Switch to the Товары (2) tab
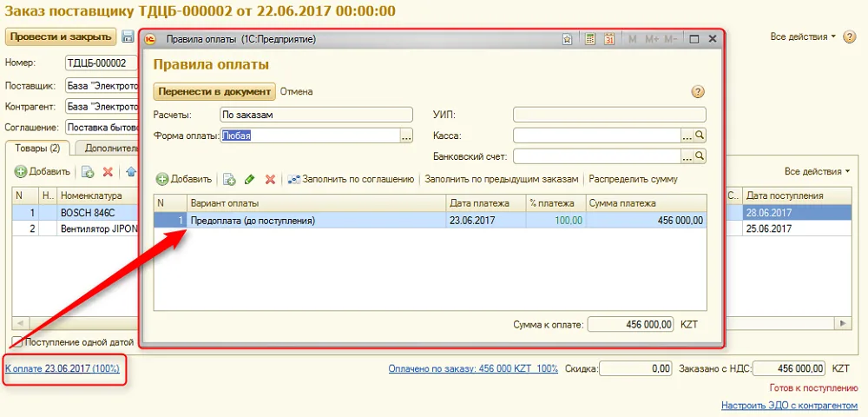The width and height of the screenshot is (868, 417). (37, 149)
